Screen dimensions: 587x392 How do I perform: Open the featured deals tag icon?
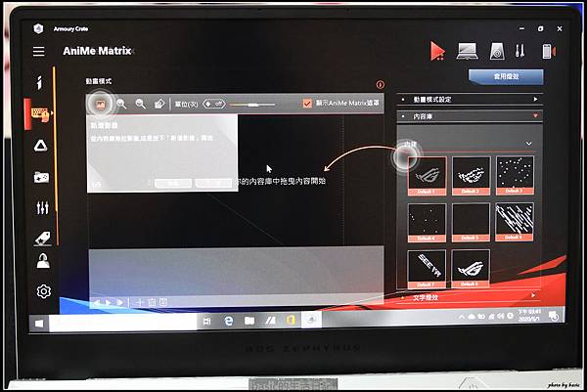coord(42,239)
